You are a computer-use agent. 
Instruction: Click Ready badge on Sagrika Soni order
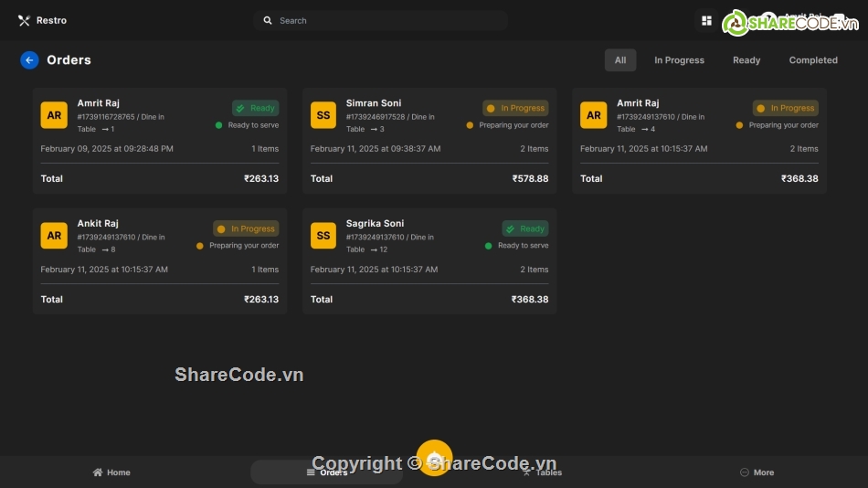point(524,228)
